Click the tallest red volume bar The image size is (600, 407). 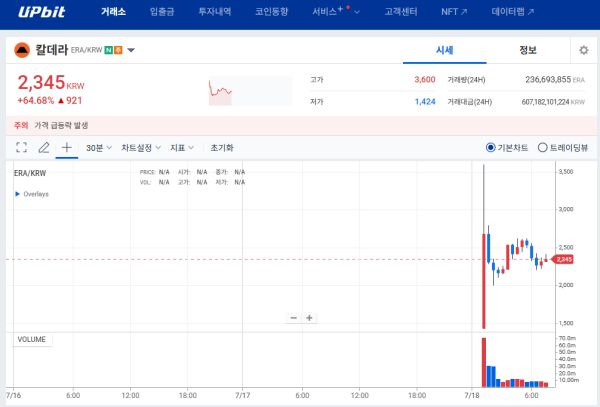(x=484, y=362)
